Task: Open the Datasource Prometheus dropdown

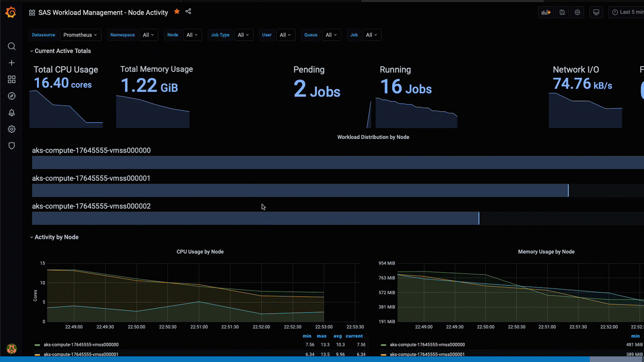Action: coord(80,35)
